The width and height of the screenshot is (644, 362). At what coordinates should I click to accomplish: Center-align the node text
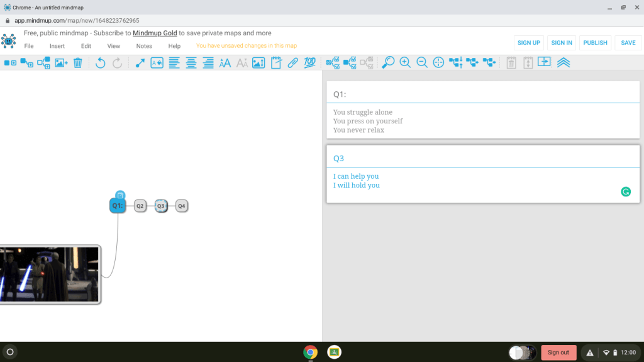coord(191,63)
